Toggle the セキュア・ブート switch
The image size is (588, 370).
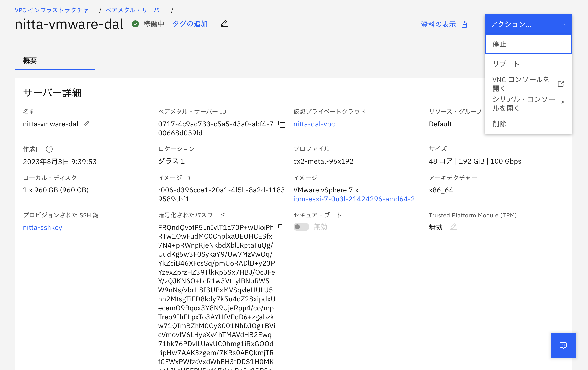[301, 227]
